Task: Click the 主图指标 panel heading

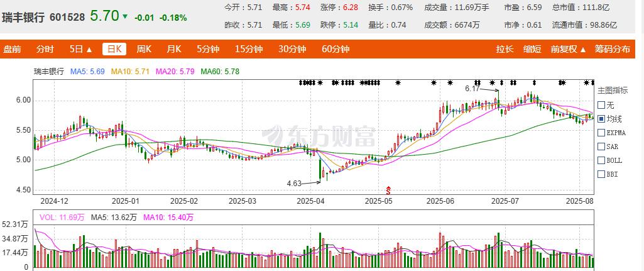Action: 613,91
